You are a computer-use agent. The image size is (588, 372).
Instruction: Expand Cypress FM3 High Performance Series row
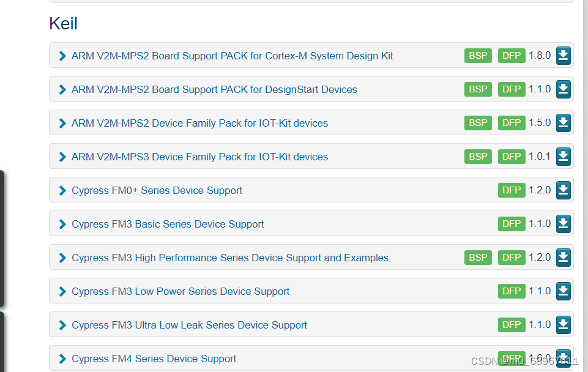[62, 258]
